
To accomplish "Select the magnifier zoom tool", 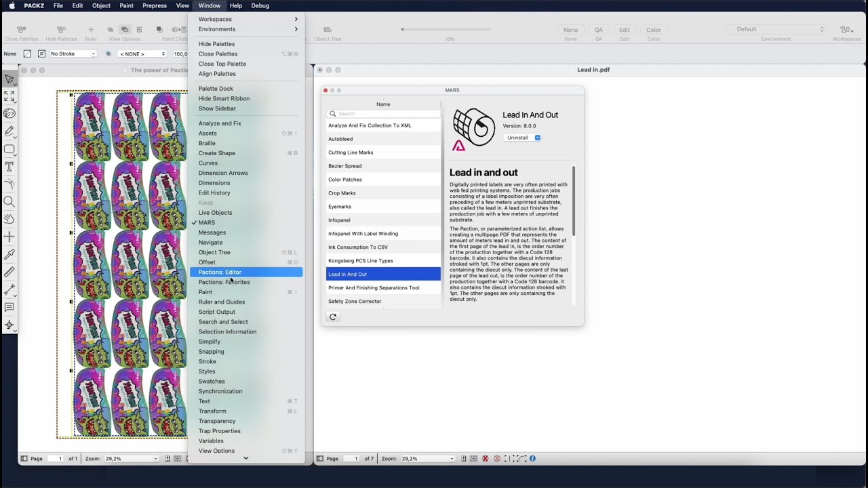I will (x=9, y=201).
